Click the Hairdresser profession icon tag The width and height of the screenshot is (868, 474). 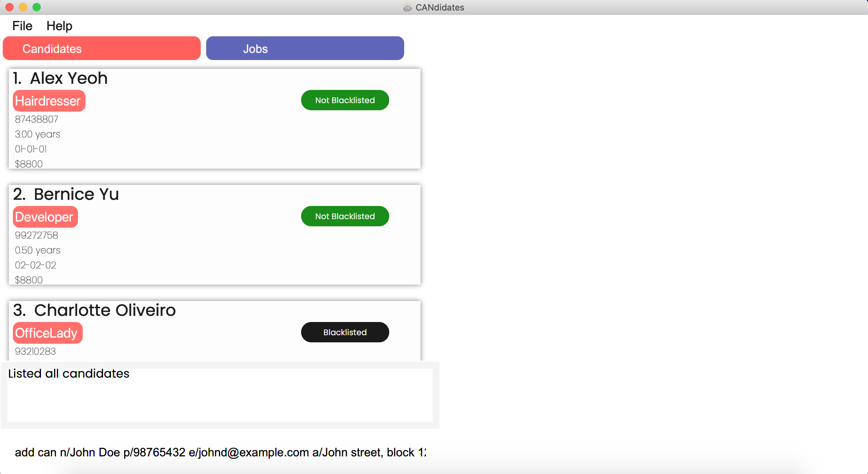coord(48,100)
